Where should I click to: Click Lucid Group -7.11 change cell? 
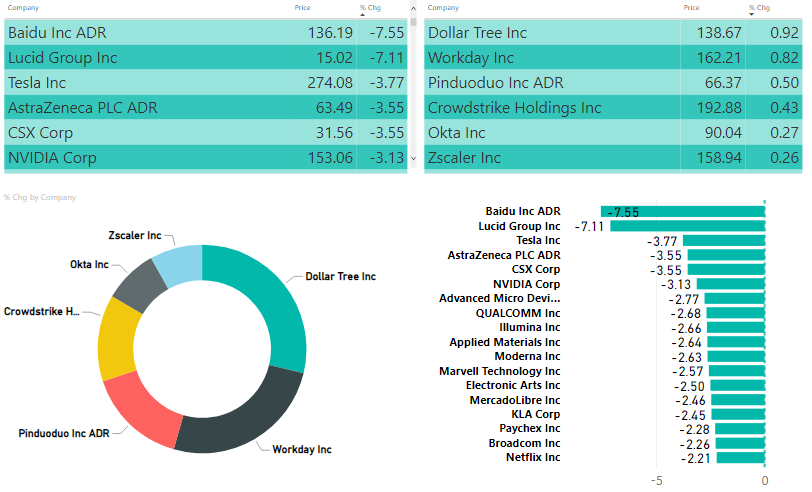coord(386,57)
